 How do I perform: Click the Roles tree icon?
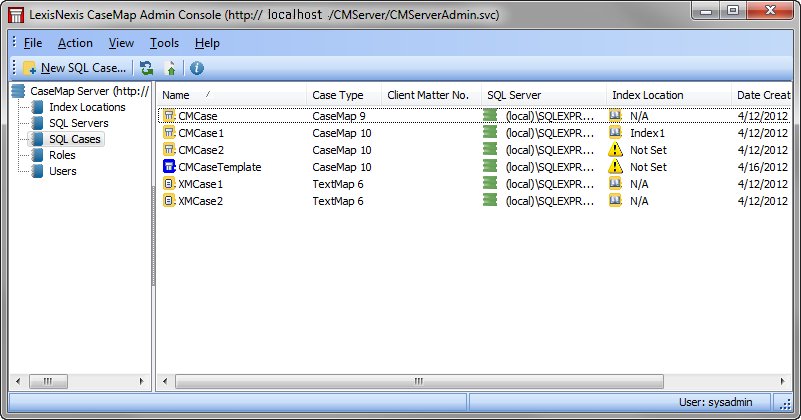37,155
